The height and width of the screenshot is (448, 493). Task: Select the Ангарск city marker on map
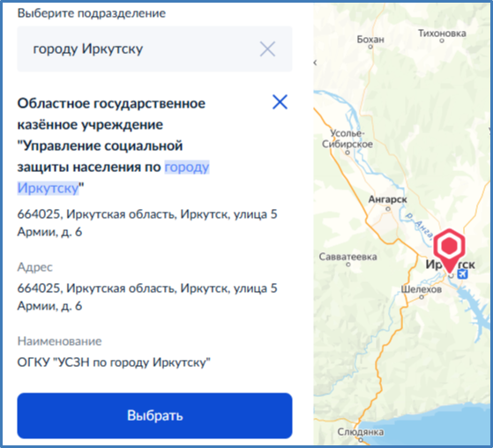pos(388,209)
